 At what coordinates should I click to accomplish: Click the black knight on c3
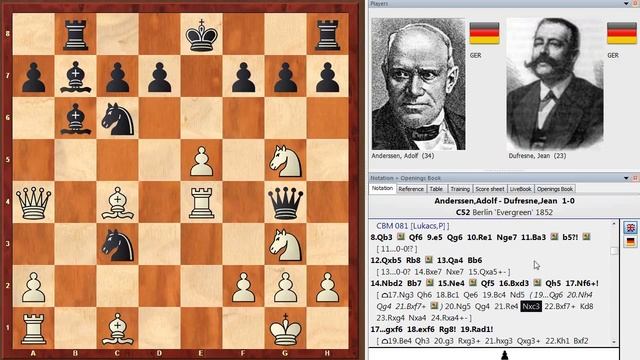coord(118,245)
